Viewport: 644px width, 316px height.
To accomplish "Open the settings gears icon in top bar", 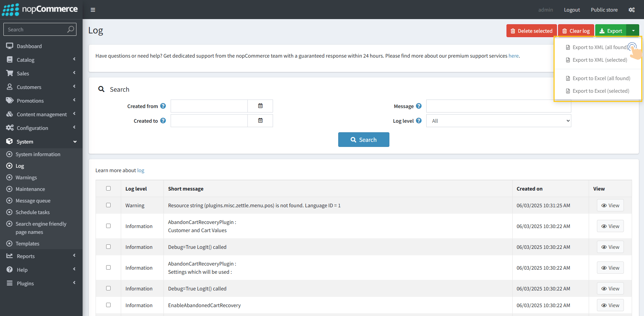I will click(631, 10).
